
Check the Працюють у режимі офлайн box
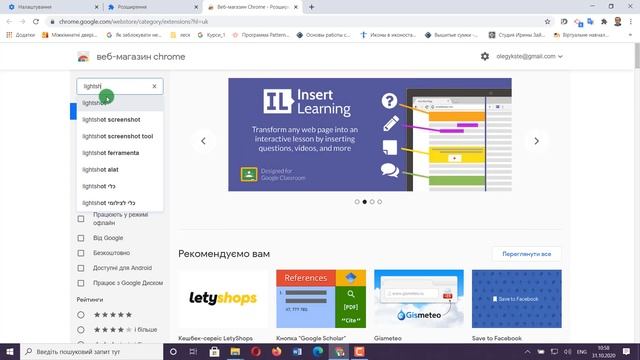81,219
